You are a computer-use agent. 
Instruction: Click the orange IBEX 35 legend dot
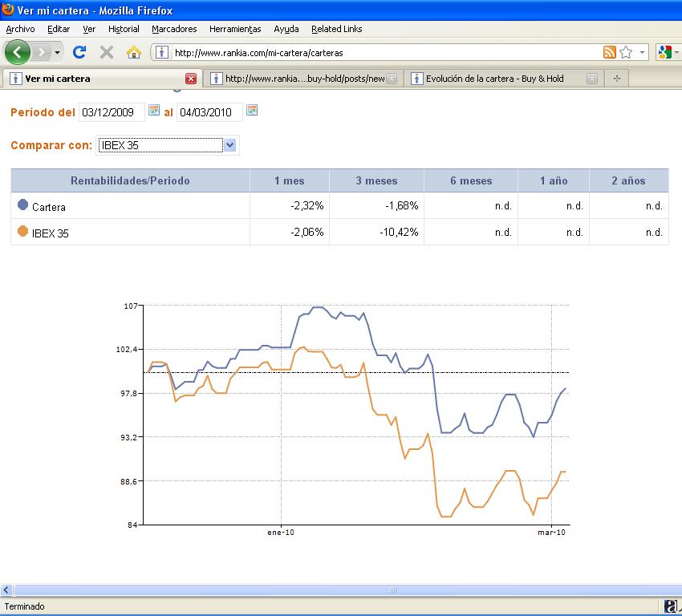(x=22, y=231)
